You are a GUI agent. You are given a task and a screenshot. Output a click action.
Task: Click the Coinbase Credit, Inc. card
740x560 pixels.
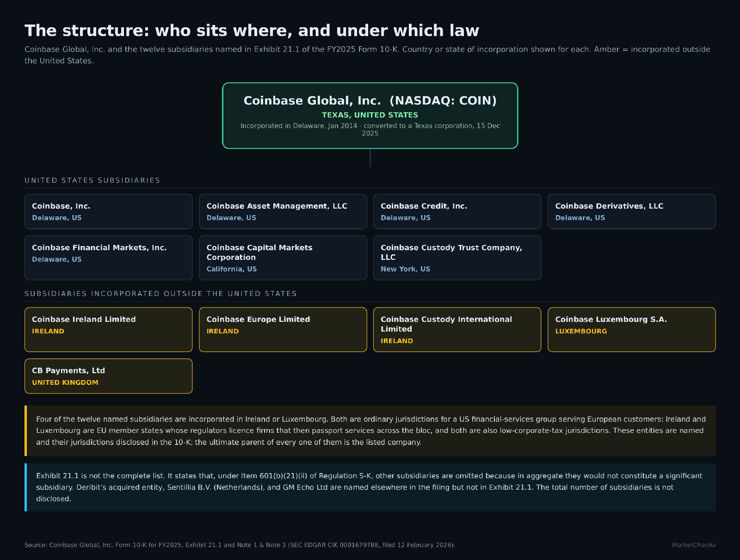click(457, 211)
